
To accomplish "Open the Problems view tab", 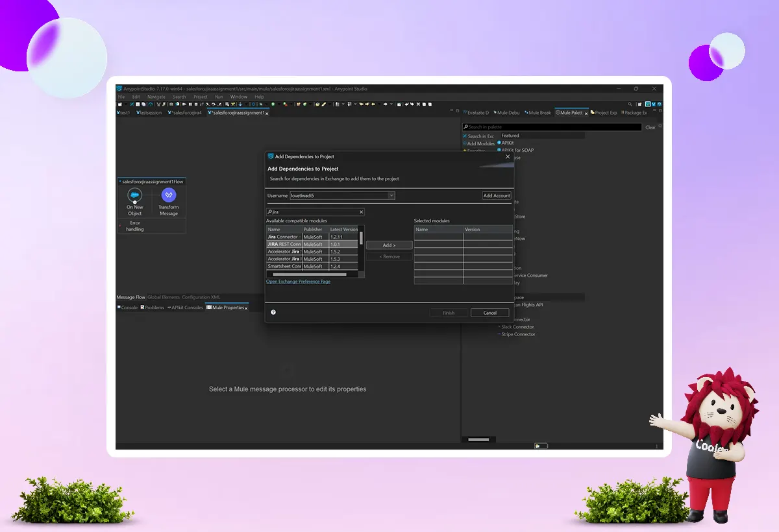I will (153, 308).
